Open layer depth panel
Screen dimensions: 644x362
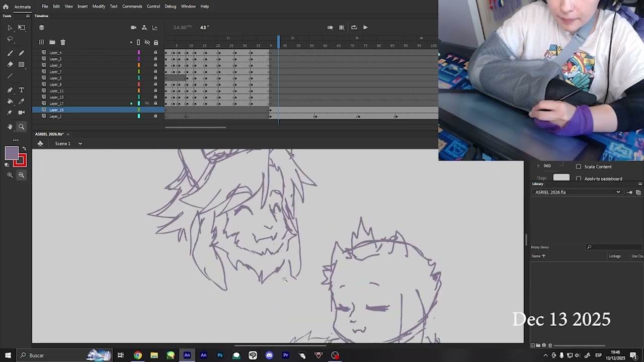[155, 28]
